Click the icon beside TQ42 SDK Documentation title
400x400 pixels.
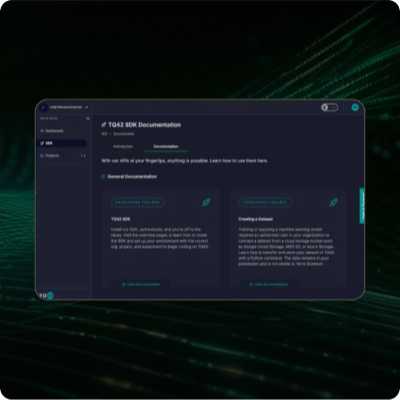pos(104,125)
